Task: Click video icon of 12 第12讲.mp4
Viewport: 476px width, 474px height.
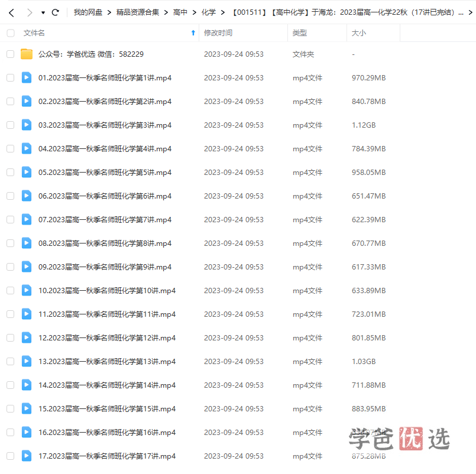Action: pos(27,338)
